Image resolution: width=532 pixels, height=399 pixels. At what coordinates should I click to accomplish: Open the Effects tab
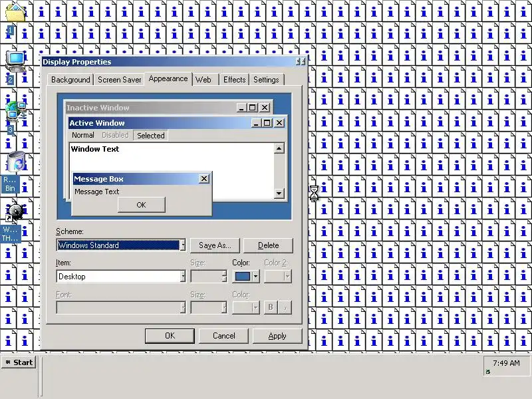[235, 80]
